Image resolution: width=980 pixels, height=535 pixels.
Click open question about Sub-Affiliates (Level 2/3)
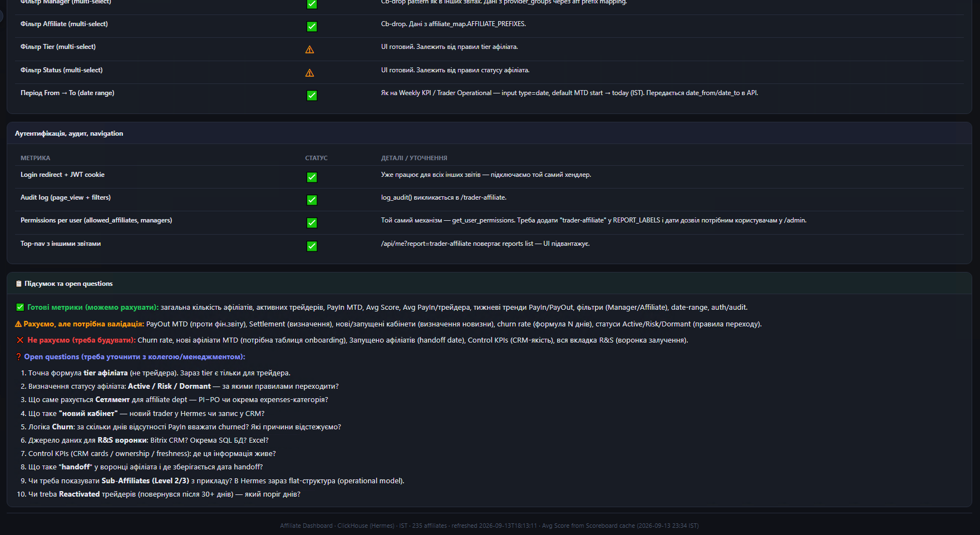(216, 480)
